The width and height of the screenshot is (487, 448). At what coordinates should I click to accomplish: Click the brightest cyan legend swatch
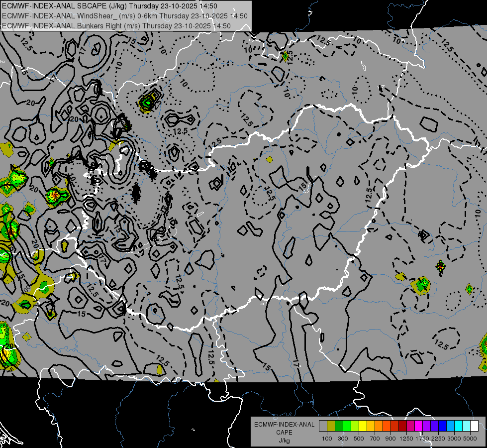click(459, 426)
